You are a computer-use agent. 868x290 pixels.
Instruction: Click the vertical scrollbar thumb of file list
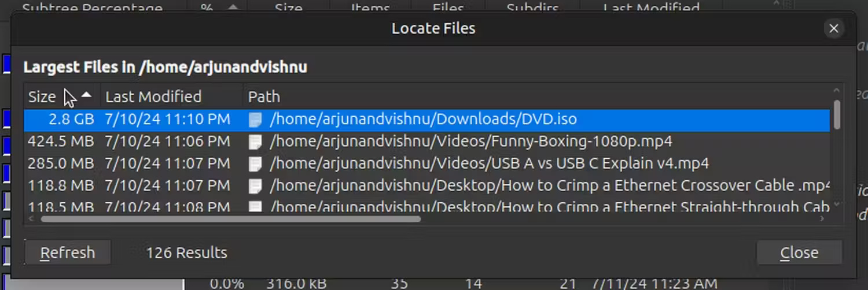click(837, 114)
